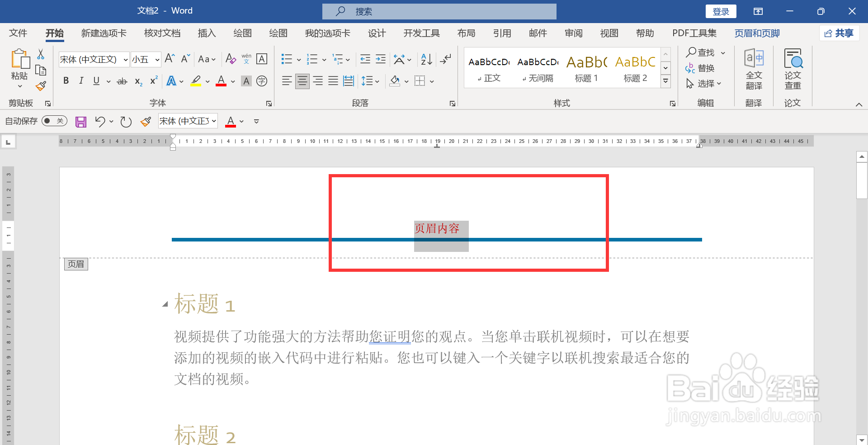Open the ribbon font name dropdown

126,60
